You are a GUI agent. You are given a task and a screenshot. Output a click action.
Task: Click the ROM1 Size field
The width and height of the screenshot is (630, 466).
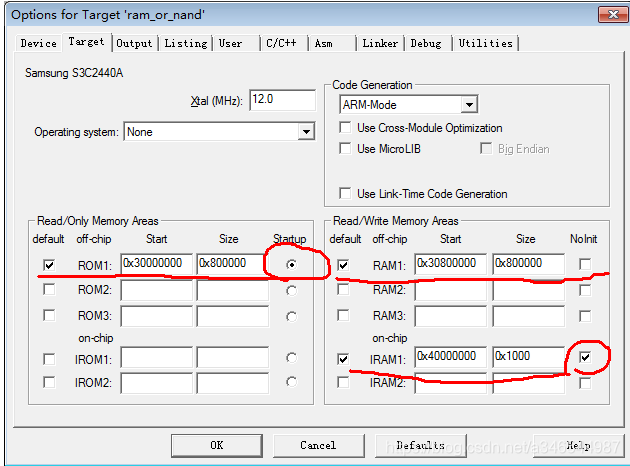[231, 264]
